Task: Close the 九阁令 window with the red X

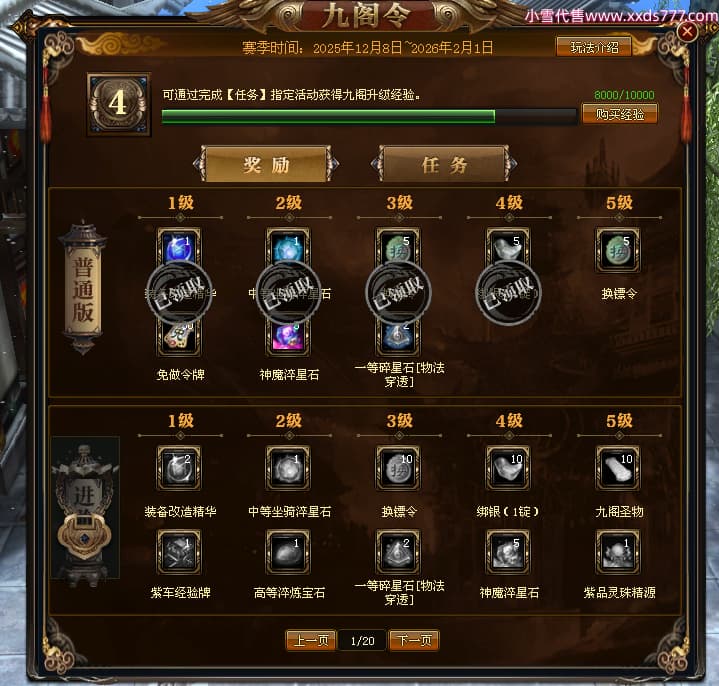Action: 687,32
